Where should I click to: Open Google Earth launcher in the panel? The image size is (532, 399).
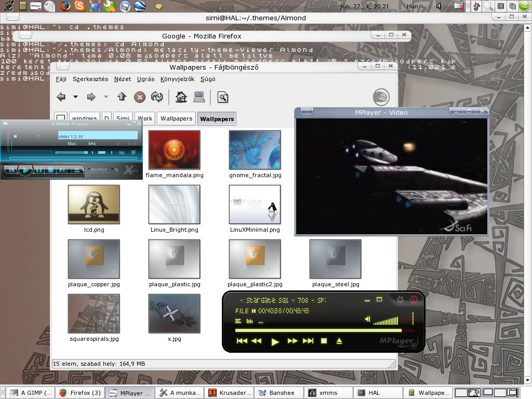[x=140, y=6]
